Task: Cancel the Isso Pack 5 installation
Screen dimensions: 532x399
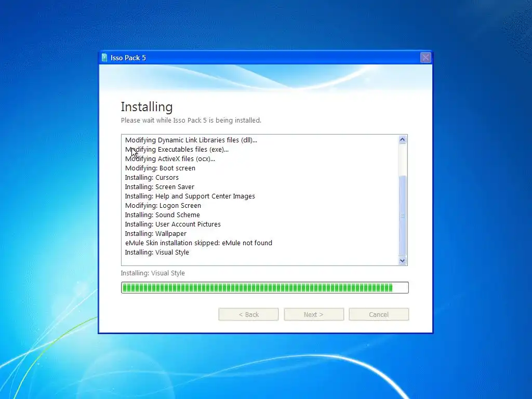Action: coord(379,314)
